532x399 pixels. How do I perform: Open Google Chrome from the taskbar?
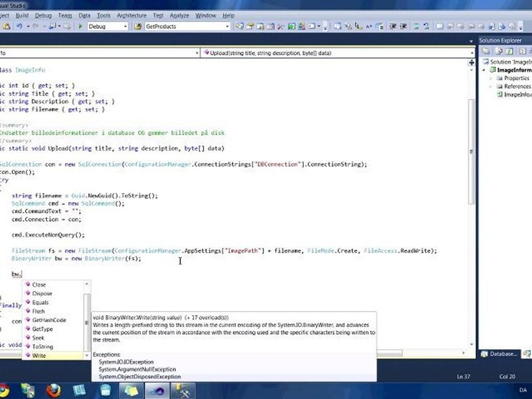point(3,390)
